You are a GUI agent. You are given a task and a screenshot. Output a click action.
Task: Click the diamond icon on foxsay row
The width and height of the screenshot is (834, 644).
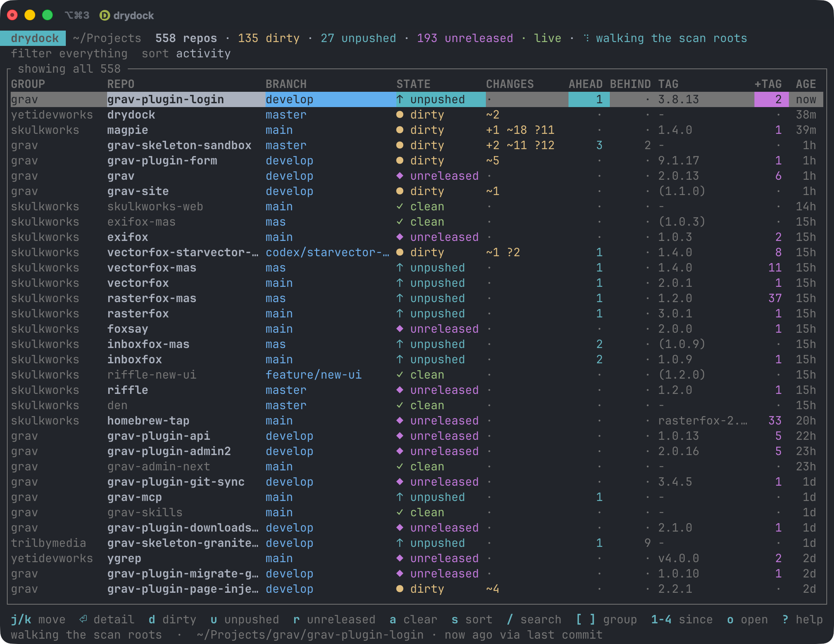coord(400,329)
